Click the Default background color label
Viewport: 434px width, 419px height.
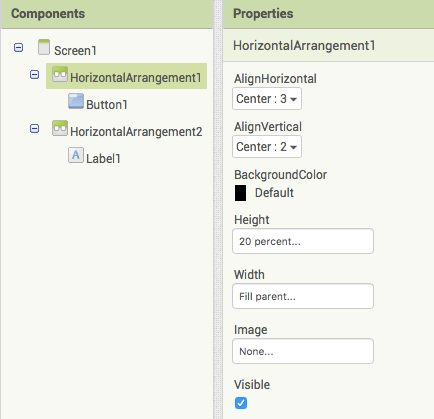click(274, 193)
